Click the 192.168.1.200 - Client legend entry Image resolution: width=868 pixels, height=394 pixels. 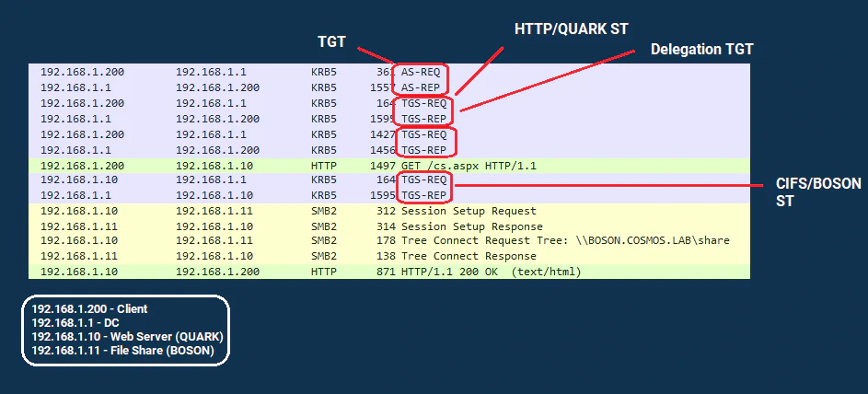coord(89,309)
